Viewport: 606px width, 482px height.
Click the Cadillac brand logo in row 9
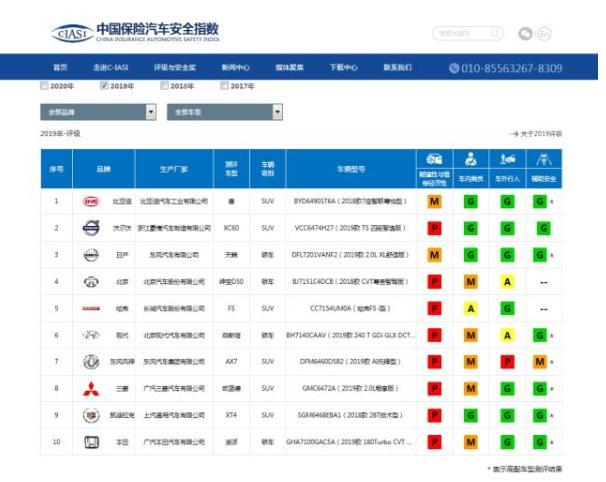[x=91, y=415]
